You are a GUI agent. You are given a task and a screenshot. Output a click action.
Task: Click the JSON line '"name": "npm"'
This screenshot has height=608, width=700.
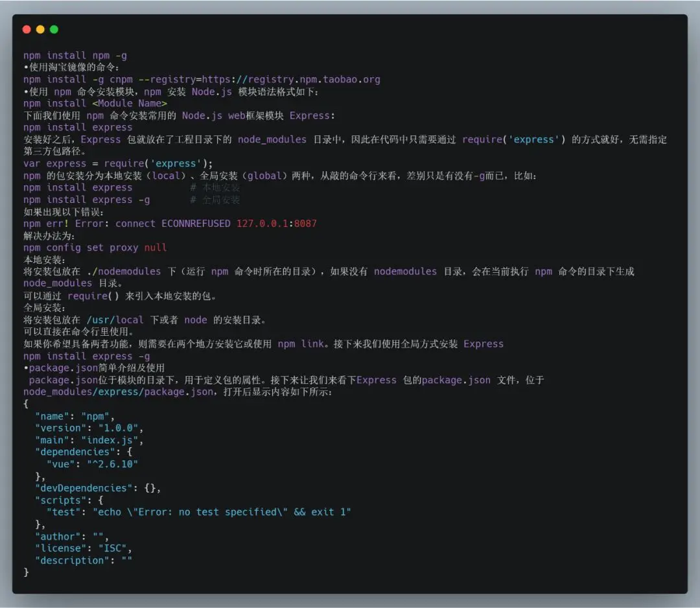(75, 417)
